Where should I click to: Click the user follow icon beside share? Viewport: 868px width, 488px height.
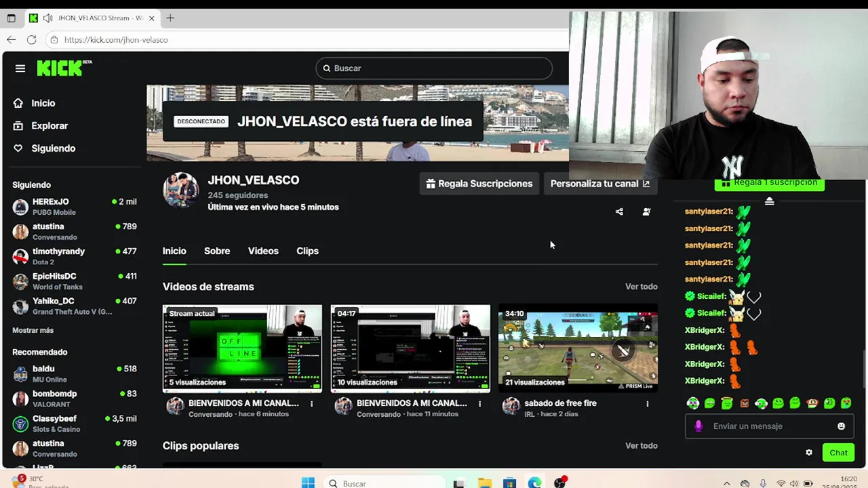click(646, 211)
